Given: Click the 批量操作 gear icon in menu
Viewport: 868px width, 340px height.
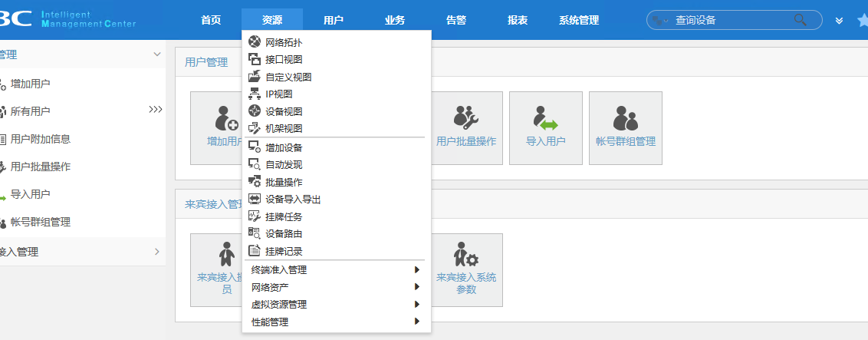Looking at the screenshot, I should point(254,182).
